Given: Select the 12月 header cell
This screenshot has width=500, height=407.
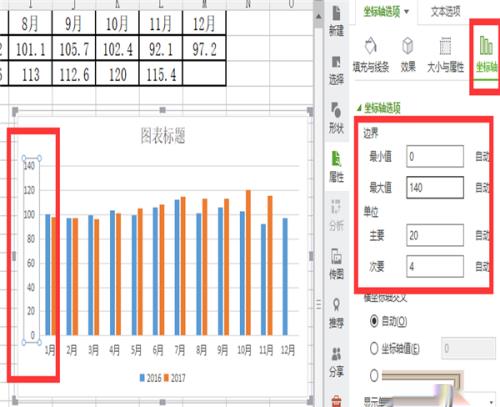Looking at the screenshot, I should 204,23.
